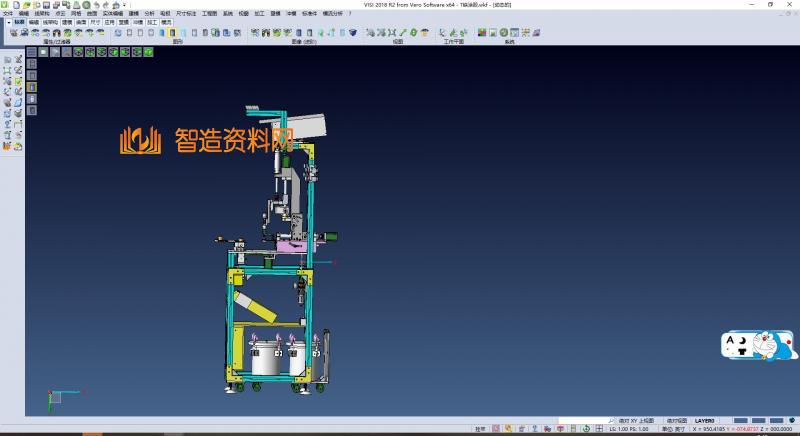Click the colorful palette icon in 系统 group

(x=482, y=33)
